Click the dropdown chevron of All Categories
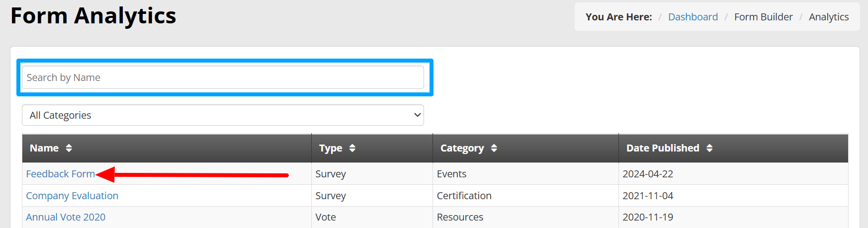868x228 pixels. (x=417, y=115)
